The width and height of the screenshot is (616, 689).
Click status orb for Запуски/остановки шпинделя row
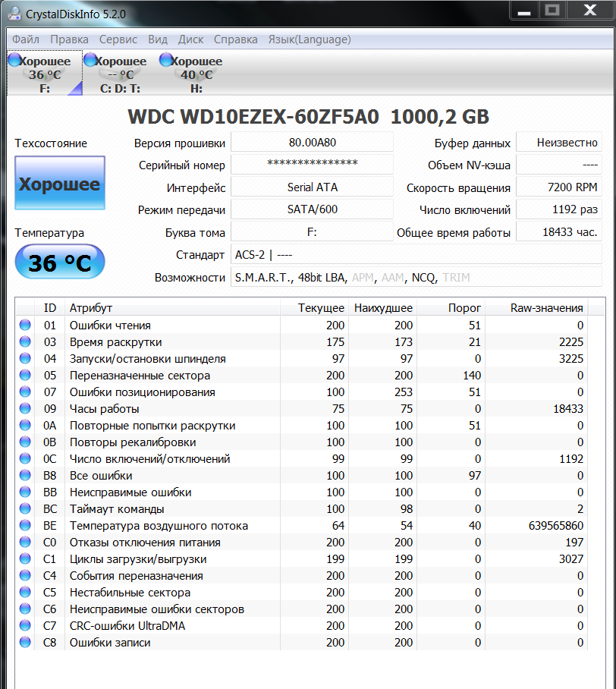click(25, 358)
